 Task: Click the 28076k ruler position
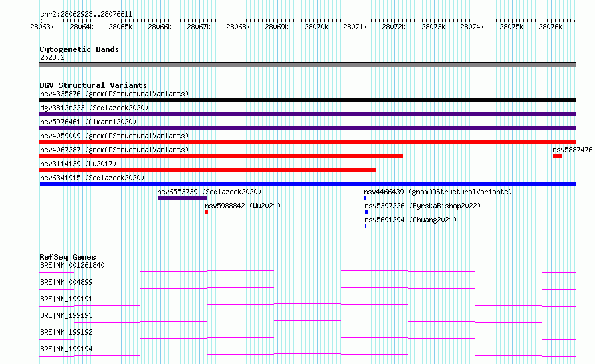(x=550, y=27)
